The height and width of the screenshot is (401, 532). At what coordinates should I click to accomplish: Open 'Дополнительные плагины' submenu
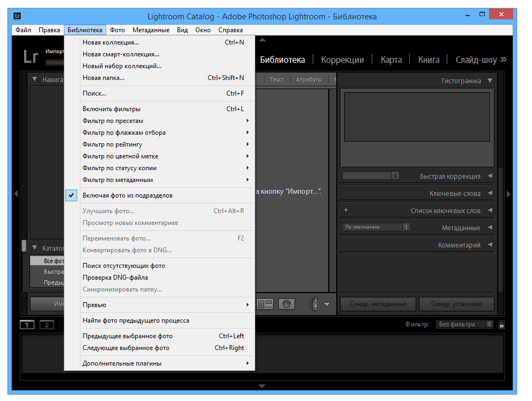tap(159, 363)
